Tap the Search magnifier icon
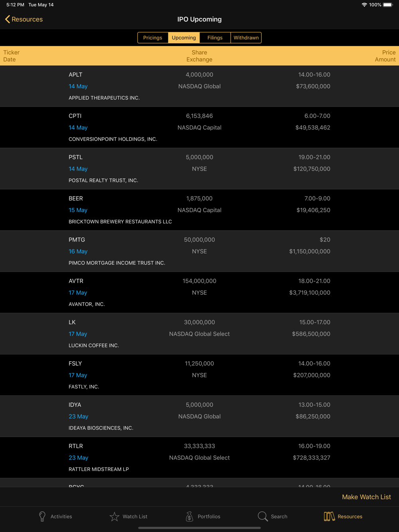 tap(263, 516)
